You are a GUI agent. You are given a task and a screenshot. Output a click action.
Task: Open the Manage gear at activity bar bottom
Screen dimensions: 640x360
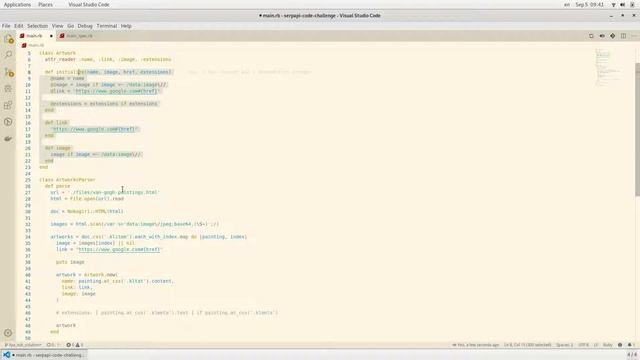click(x=8, y=333)
